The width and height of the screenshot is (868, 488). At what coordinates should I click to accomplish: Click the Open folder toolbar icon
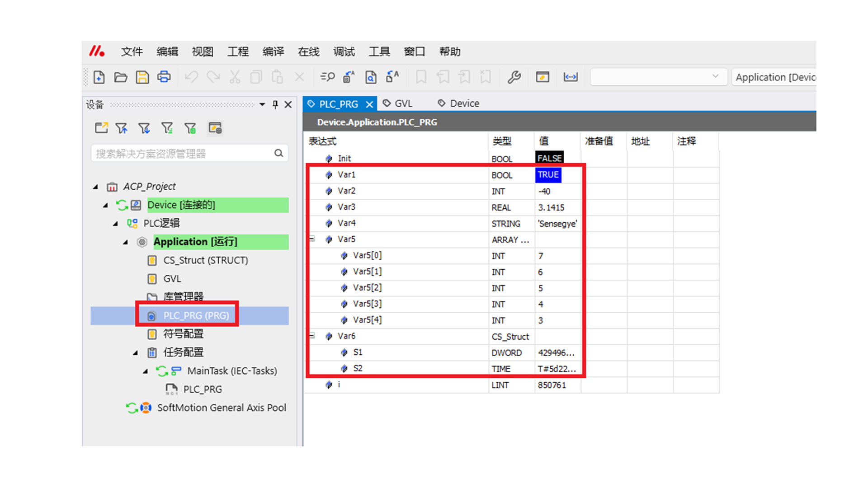(121, 77)
